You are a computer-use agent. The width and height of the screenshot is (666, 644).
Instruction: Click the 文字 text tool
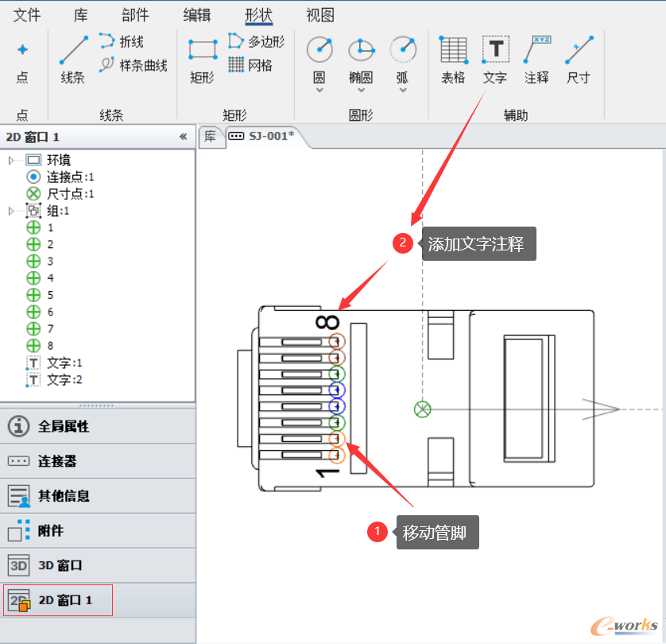coord(495,60)
